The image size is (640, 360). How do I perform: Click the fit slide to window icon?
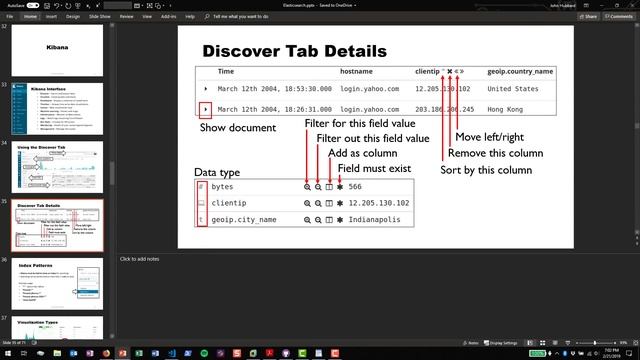coord(635,343)
